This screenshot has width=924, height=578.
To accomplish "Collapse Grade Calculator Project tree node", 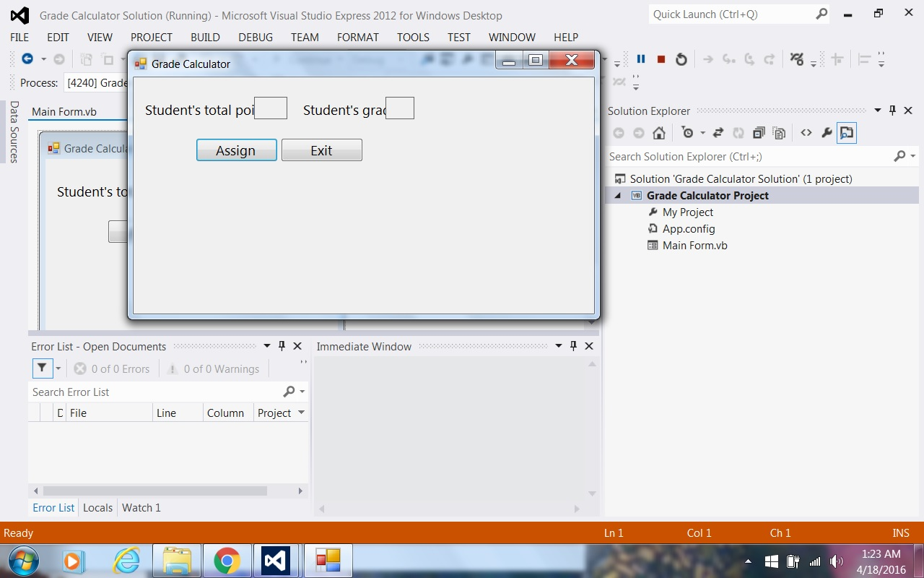I will point(617,196).
